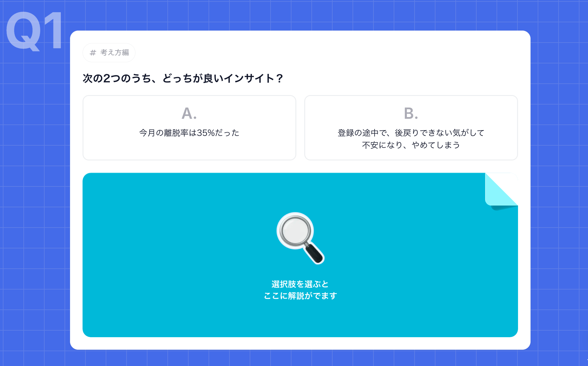
Task: Click the インサイト word in the heading
Action: (249, 78)
